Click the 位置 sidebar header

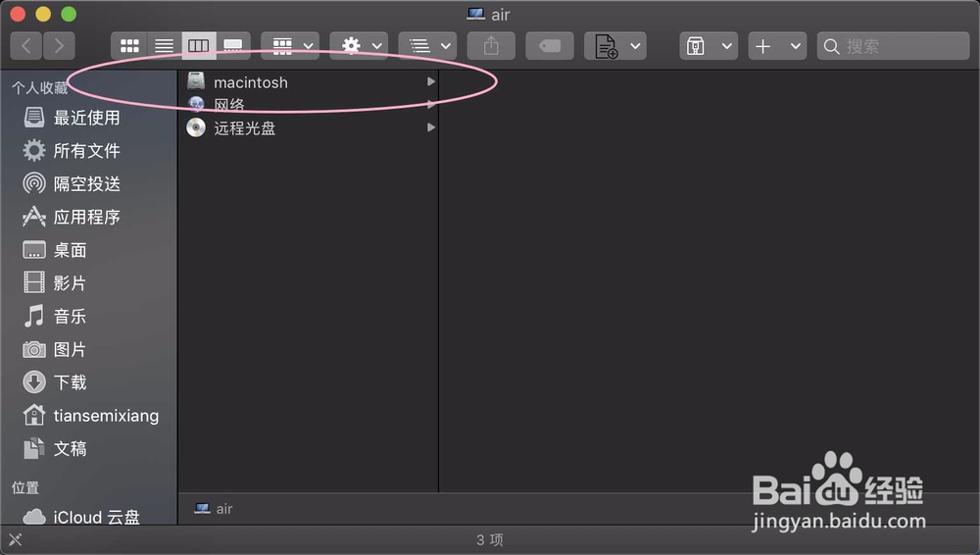(x=25, y=487)
